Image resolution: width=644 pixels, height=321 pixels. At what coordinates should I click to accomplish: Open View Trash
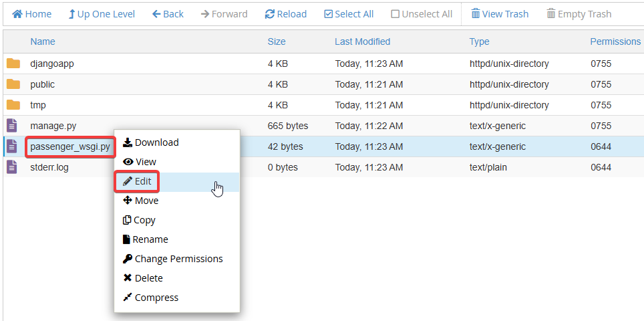point(499,14)
